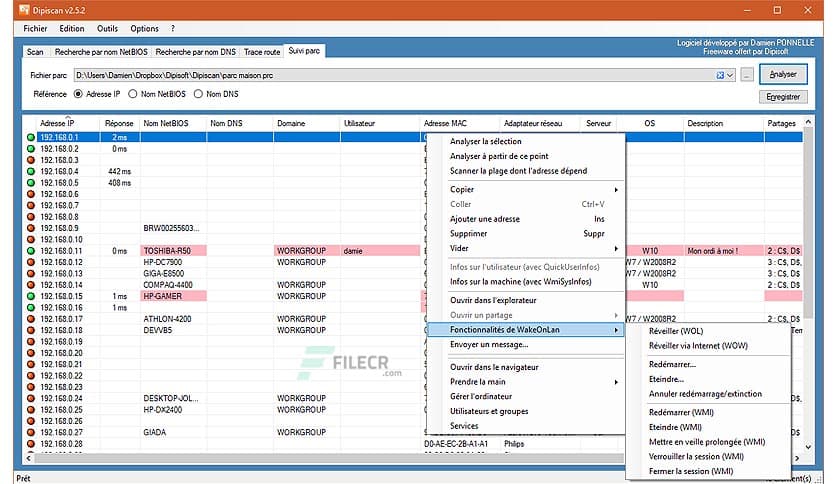This screenshot has width=836, height=484.
Task: Click the red status icon for 192.168.0.14
Action: [31, 285]
